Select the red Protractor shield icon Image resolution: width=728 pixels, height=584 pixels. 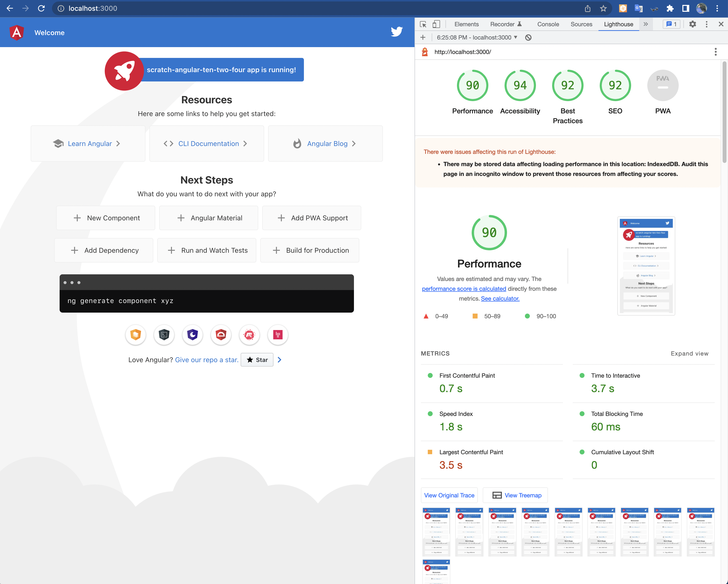coord(221,335)
